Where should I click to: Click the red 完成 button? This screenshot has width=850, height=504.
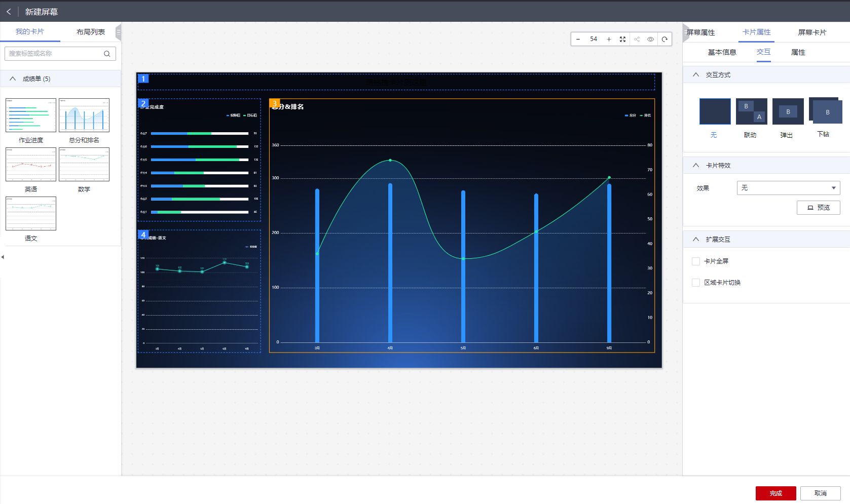point(775,493)
